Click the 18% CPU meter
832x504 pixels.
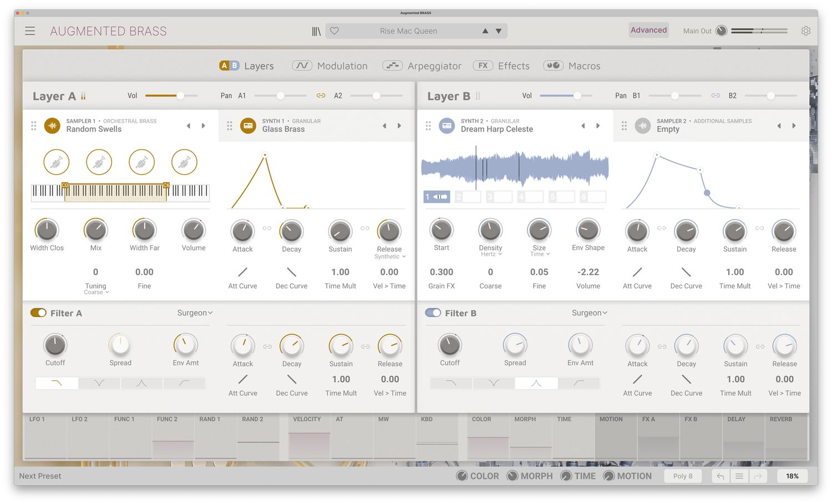[792, 476]
